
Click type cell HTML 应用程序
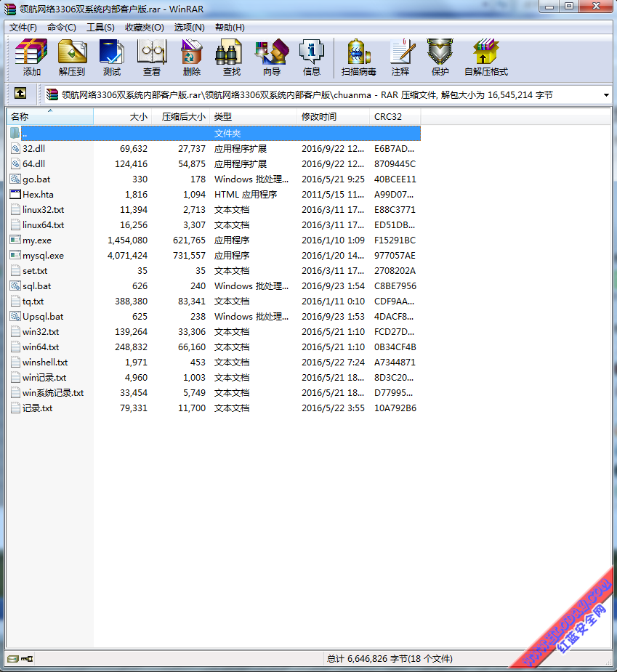[246, 195]
